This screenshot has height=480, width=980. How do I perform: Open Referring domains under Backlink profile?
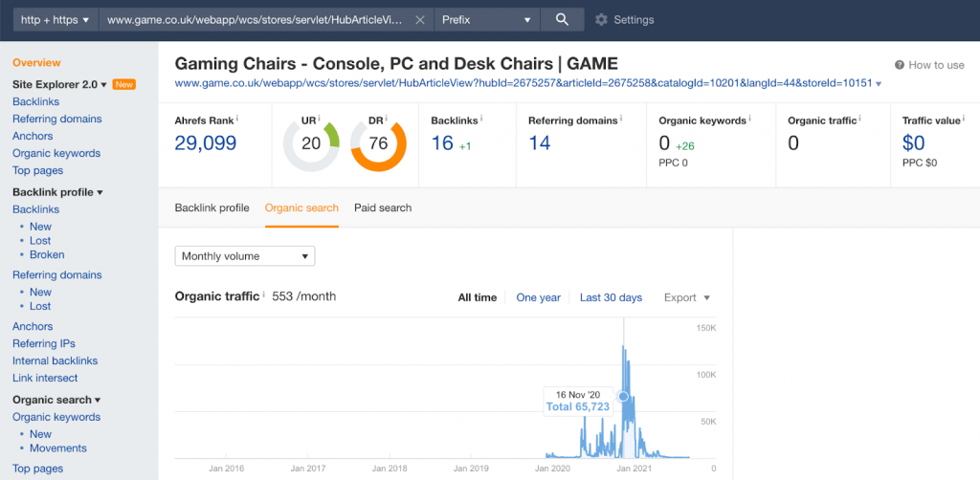pos(56,274)
